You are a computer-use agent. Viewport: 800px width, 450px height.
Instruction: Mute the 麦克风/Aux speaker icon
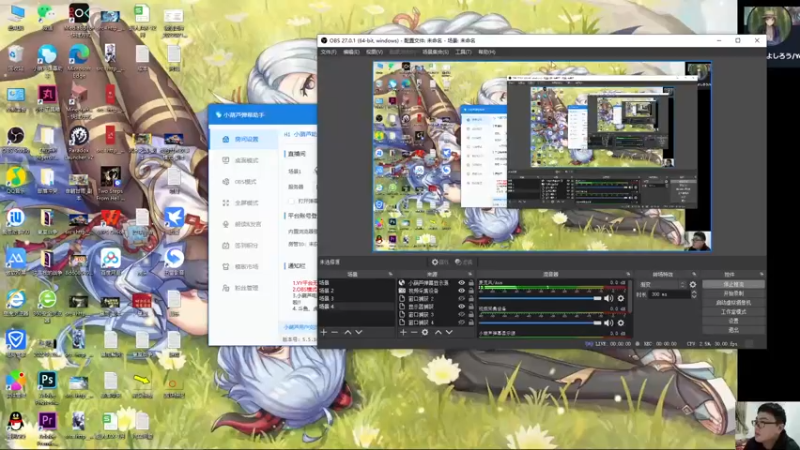click(609, 298)
